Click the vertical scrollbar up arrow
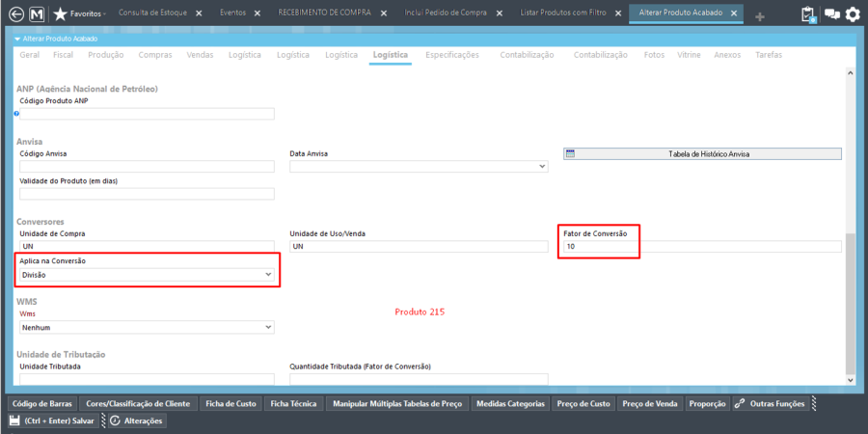 (x=851, y=73)
